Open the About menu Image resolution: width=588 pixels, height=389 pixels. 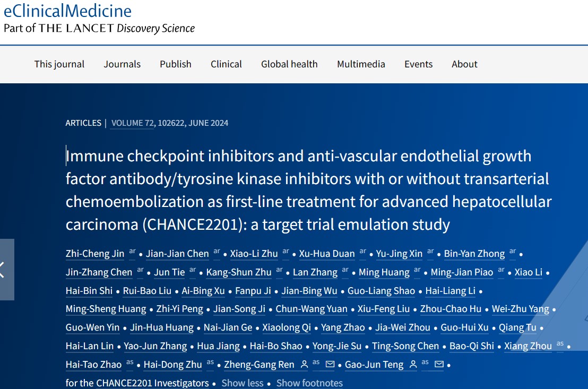(x=465, y=64)
